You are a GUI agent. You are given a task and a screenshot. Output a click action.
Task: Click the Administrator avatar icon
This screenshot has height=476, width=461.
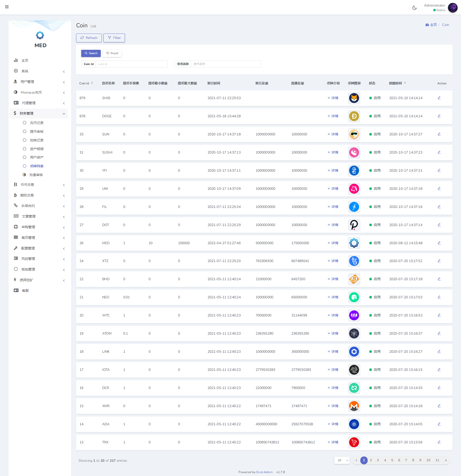(453, 8)
